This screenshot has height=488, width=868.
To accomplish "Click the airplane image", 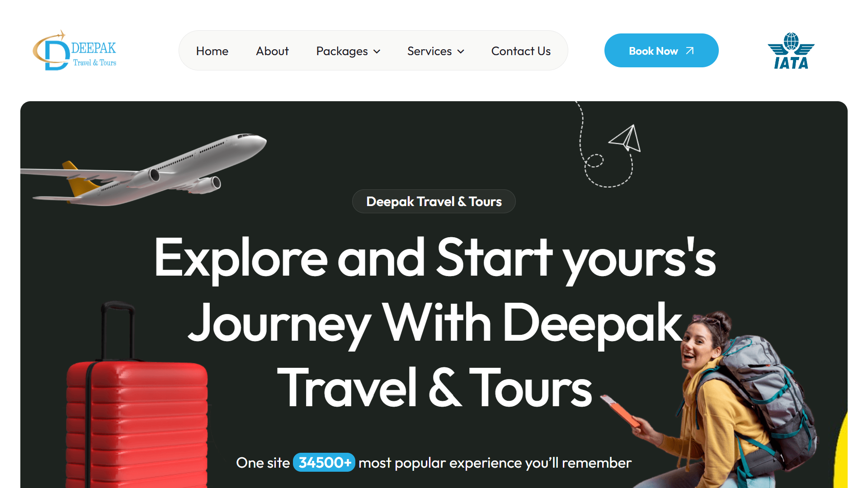I will click(144, 170).
